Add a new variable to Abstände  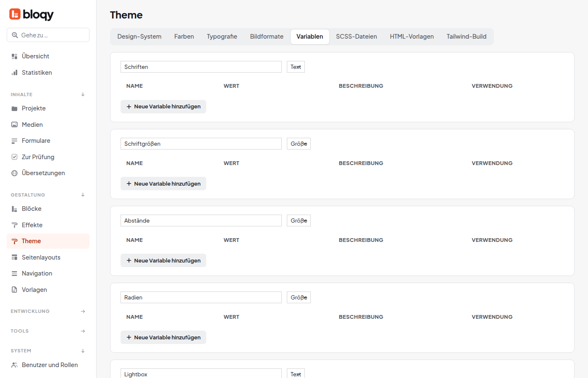163,260
